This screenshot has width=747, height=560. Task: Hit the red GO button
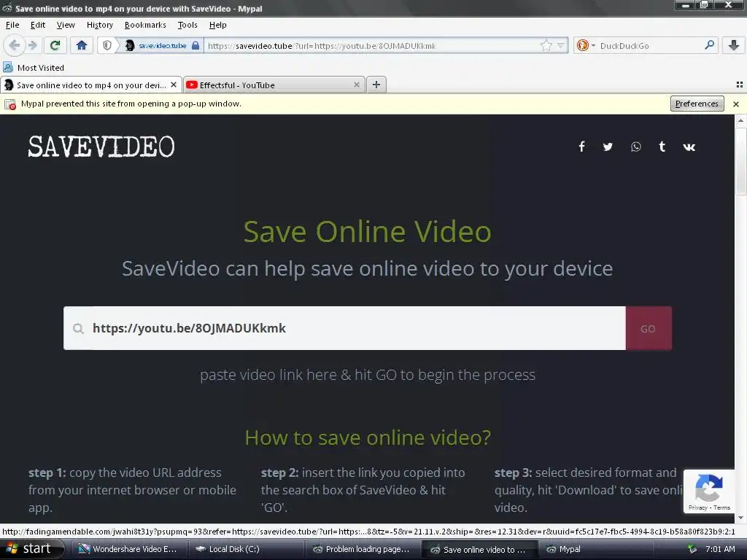649,328
